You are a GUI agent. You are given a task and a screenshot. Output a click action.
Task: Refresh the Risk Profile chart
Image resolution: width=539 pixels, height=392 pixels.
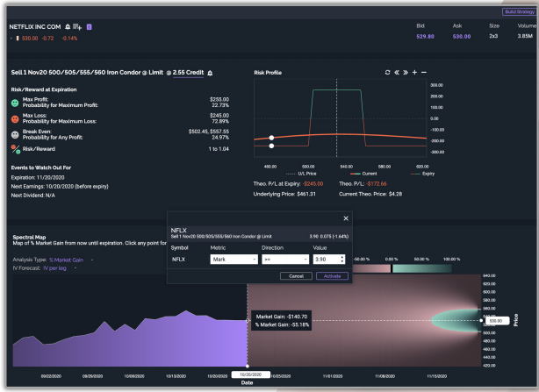pyautogui.click(x=387, y=73)
